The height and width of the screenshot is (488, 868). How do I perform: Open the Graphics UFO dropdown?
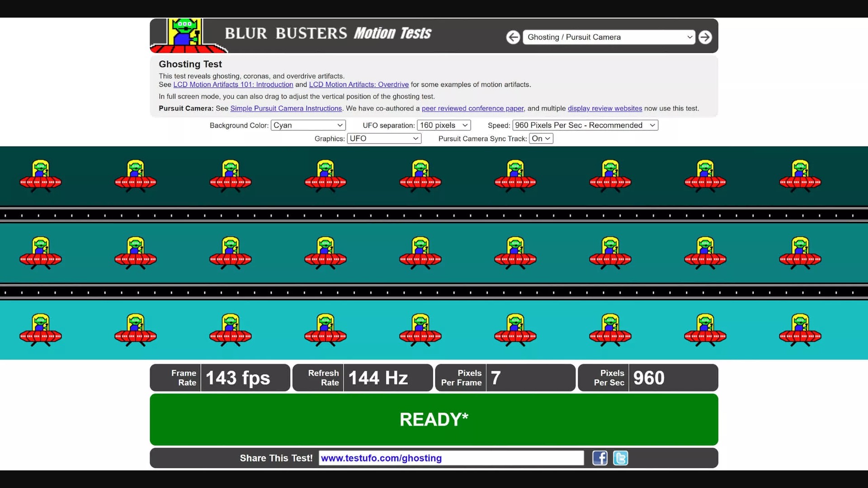384,139
